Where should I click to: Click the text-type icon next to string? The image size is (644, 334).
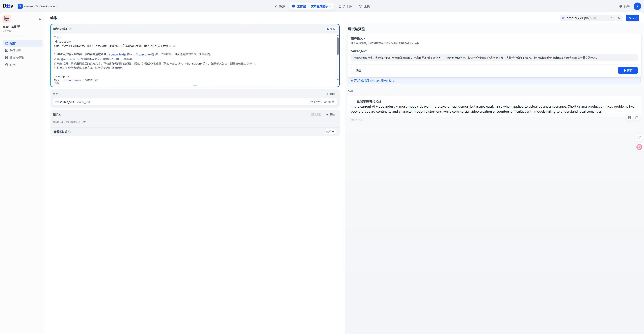tap(333, 102)
